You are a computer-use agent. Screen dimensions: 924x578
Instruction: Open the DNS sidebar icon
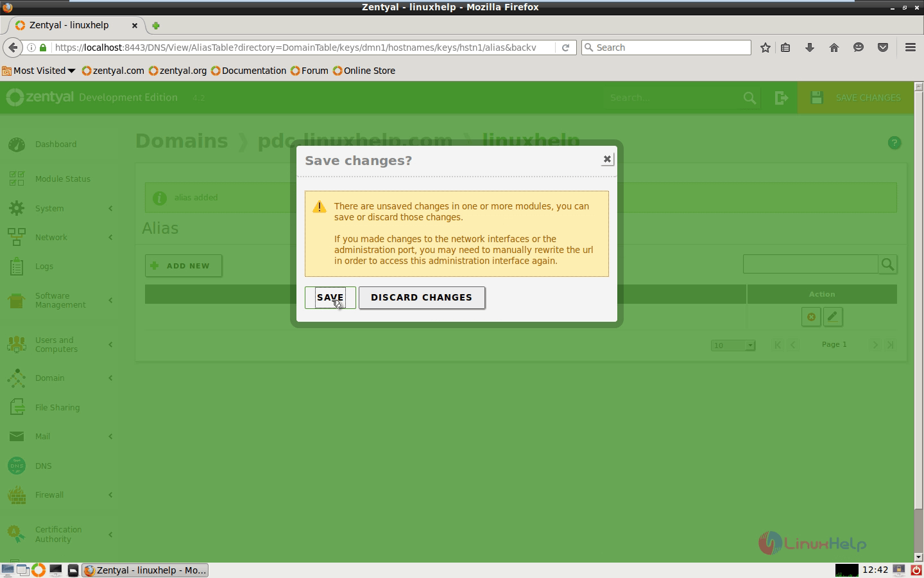pyautogui.click(x=17, y=466)
